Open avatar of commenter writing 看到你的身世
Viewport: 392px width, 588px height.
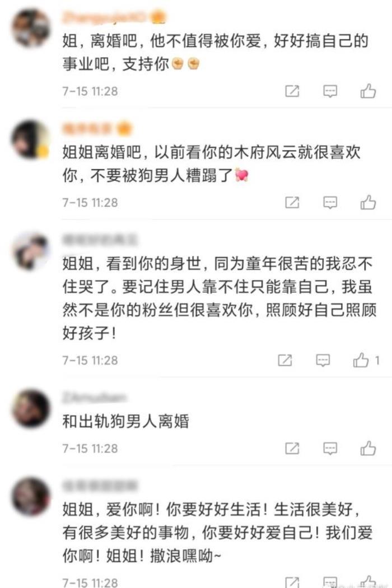click(x=31, y=251)
